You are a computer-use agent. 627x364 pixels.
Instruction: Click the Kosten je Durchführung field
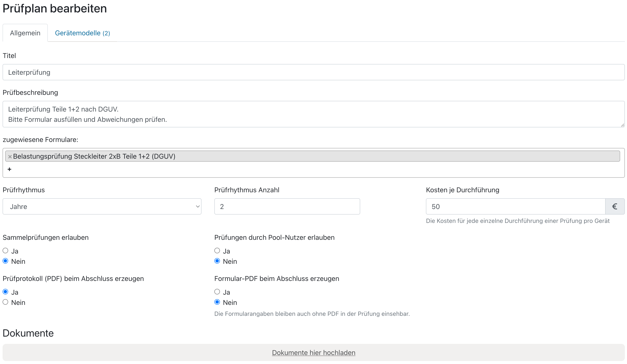tap(515, 206)
